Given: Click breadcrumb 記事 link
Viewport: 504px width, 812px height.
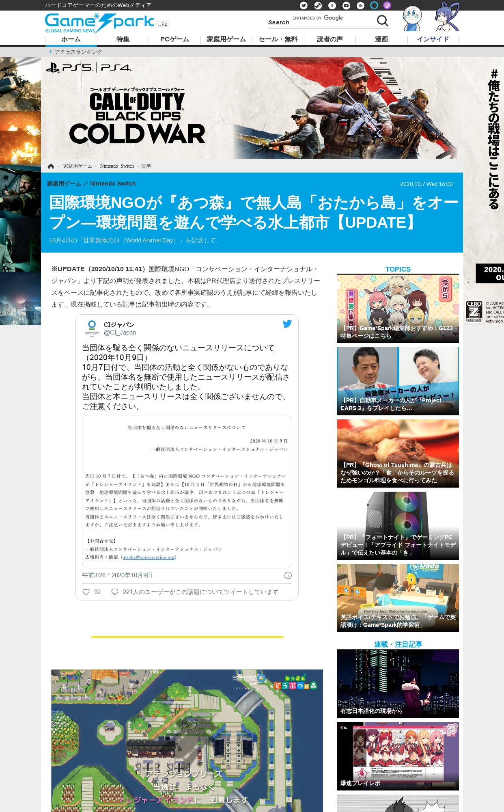Looking at the screenshot, I should [146, 166].
